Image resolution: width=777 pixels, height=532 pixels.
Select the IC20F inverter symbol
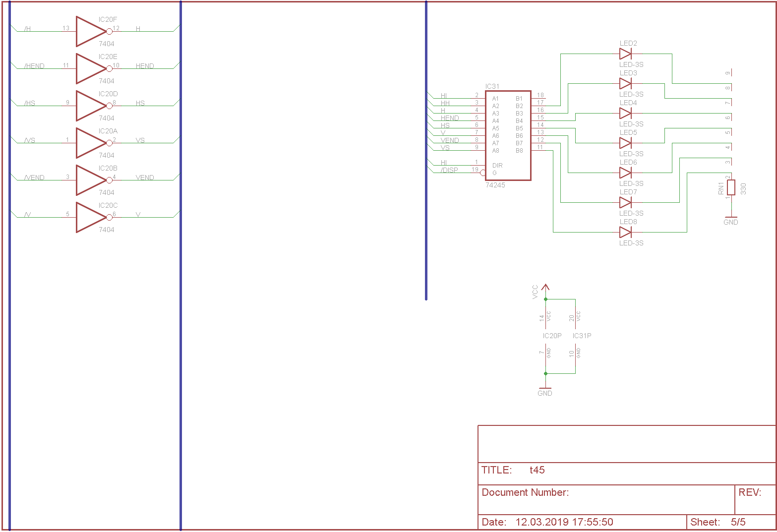point(90,31)
